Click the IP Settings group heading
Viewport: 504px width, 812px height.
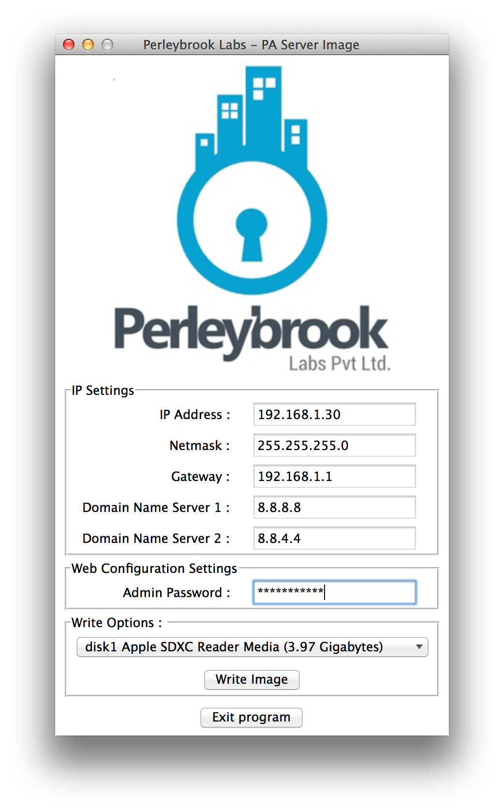tap(103, 391)
